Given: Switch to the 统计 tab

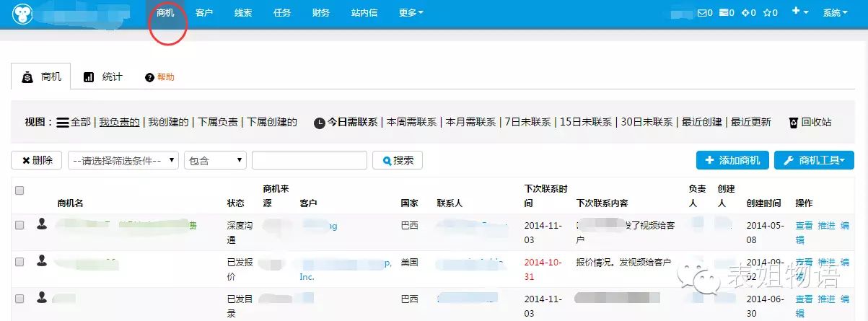Looking at the screenshot, I should pyautogui.click(x=103, y=76).
